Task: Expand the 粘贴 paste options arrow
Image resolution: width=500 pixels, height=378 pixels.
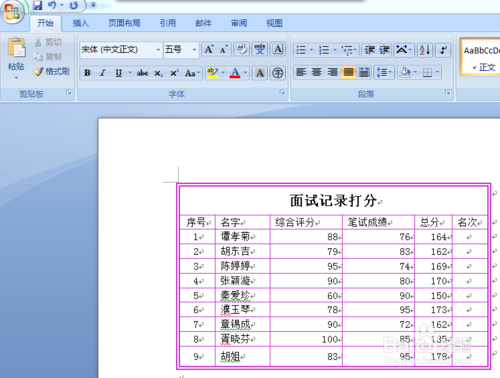Action: 16,78
